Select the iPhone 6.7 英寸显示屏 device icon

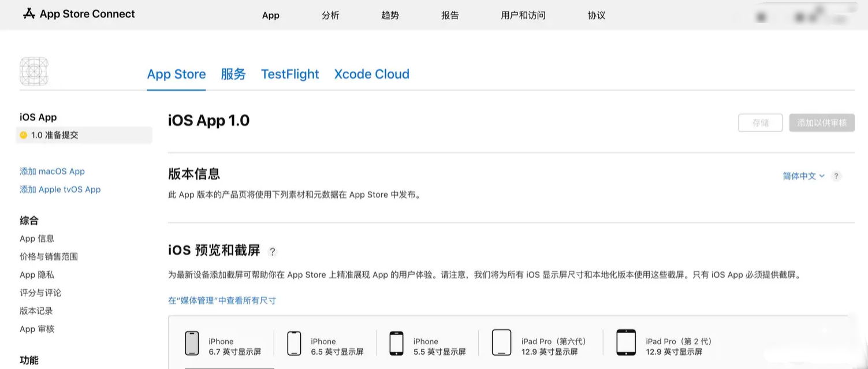pos(192,342)
